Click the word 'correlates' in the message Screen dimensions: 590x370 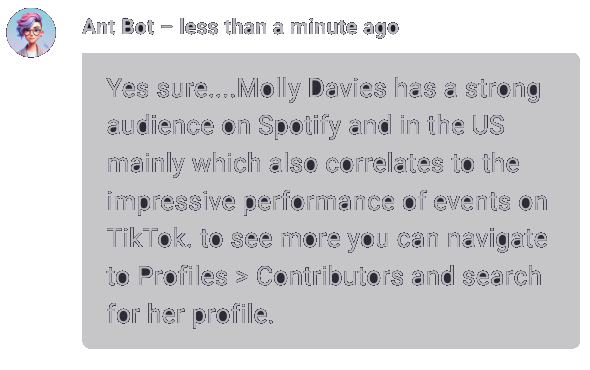tap(384, 163)
